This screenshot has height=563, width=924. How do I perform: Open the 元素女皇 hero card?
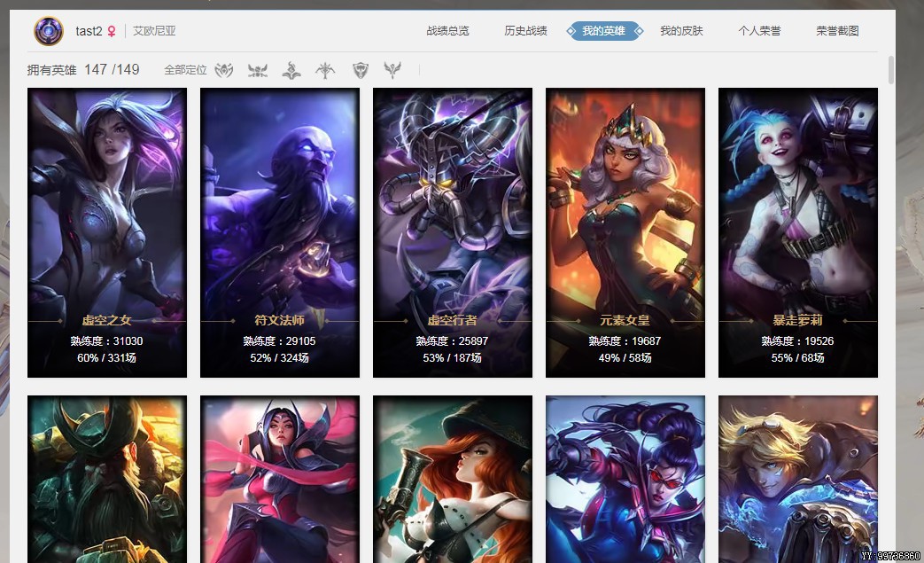625,232
